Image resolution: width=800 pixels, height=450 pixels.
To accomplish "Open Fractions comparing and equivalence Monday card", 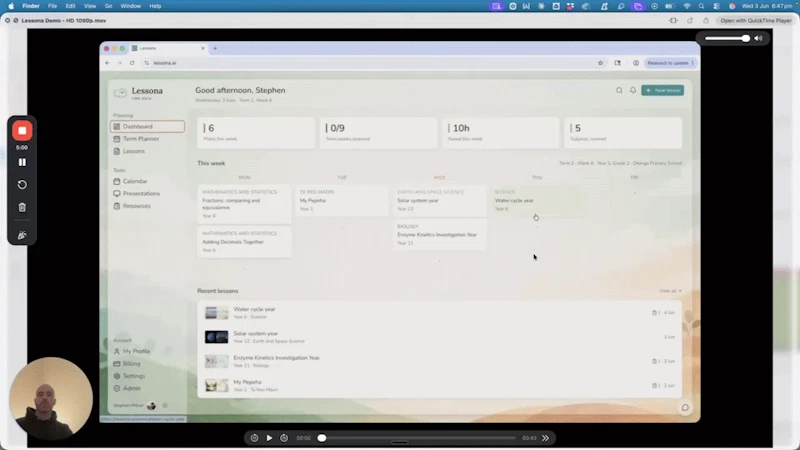I will [x=244, y=204].
